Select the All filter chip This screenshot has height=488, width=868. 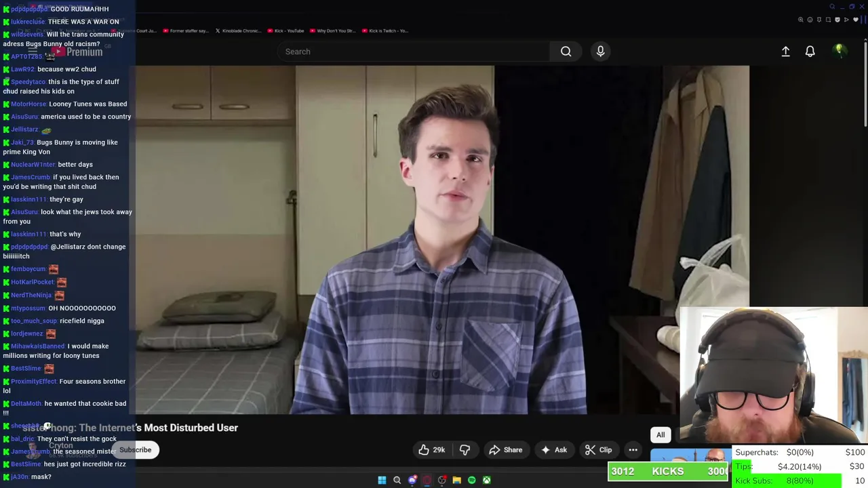(x=660, y=435)
